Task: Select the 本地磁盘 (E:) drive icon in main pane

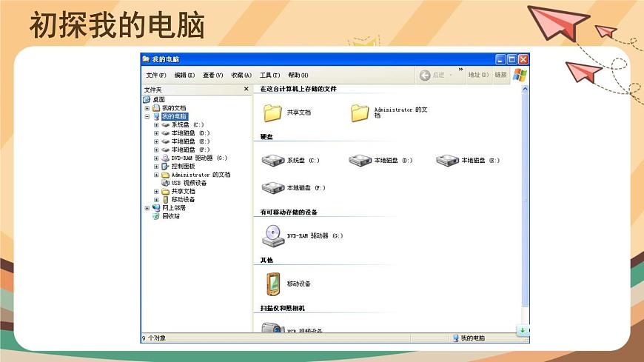Action: point(447,160)
